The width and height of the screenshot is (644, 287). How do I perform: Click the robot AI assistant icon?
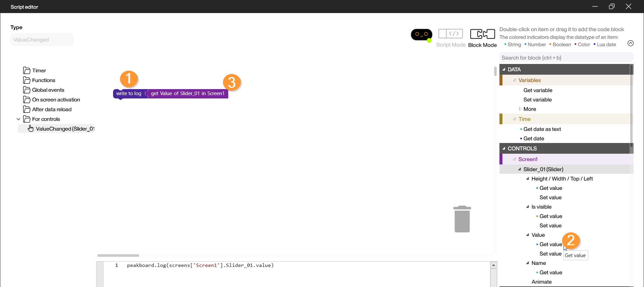pyautogui.click(x=421, y=34)
